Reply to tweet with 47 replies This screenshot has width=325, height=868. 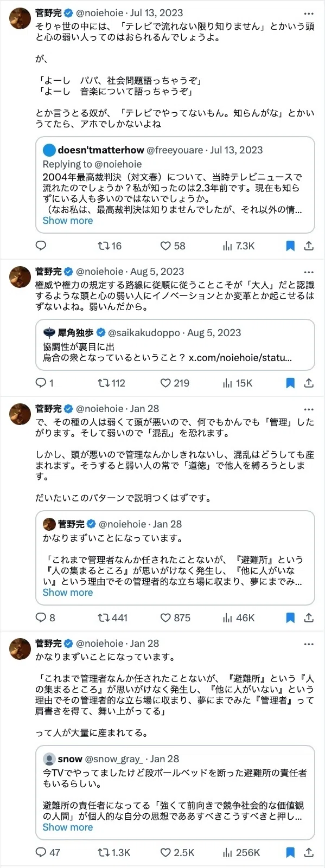pyautogui.click(x=48, y=852)
